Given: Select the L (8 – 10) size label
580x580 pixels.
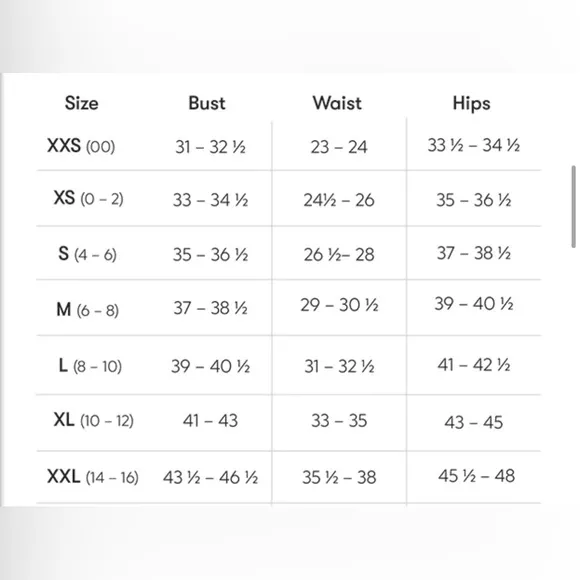Looking at the screenshot, I should pyautogui.click(x=90, y=366).
